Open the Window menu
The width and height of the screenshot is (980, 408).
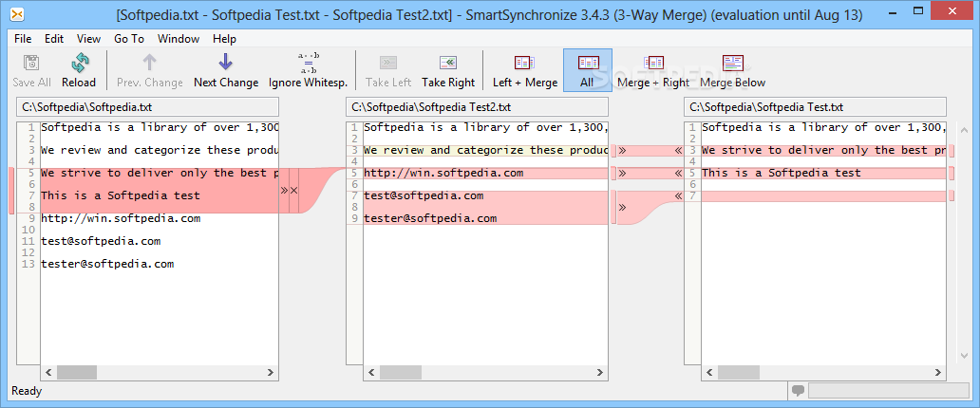tap(179, 39)
